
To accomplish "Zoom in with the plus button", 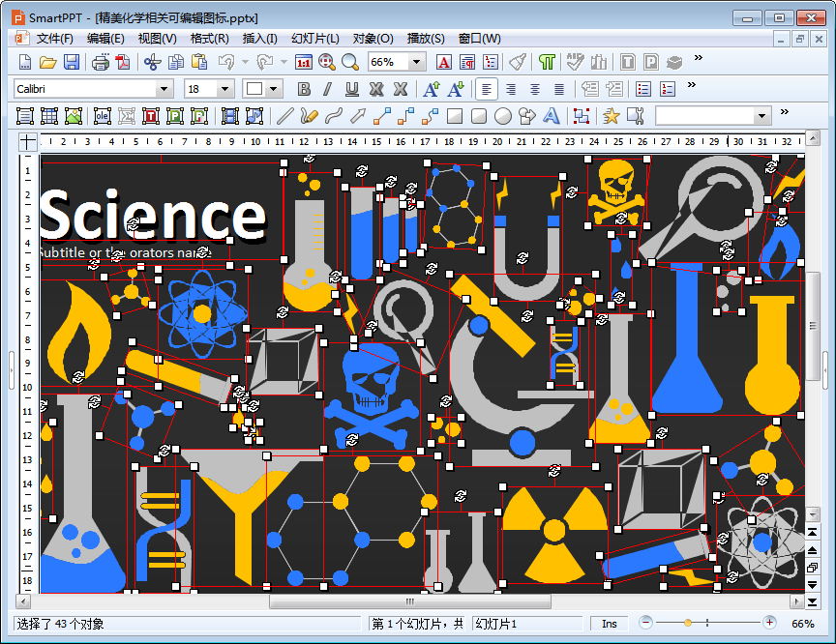I will pos(769,622).
